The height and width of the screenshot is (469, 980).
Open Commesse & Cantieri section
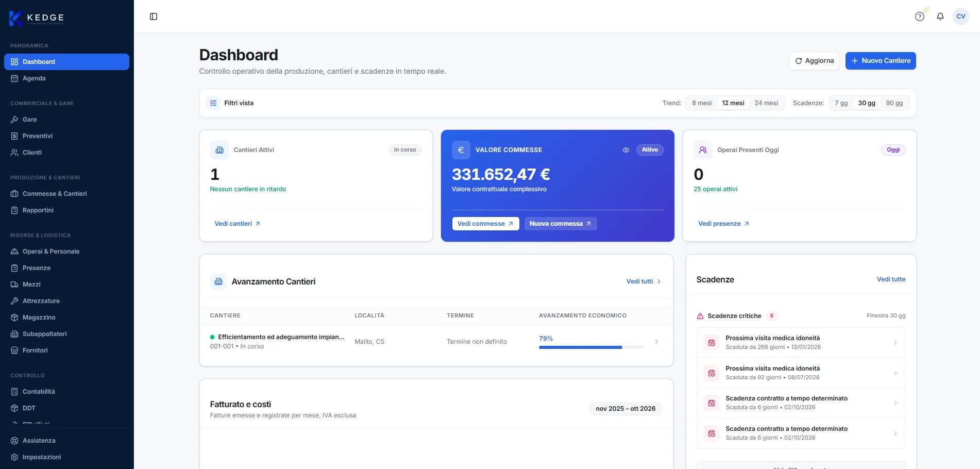[x=66, y=194]
